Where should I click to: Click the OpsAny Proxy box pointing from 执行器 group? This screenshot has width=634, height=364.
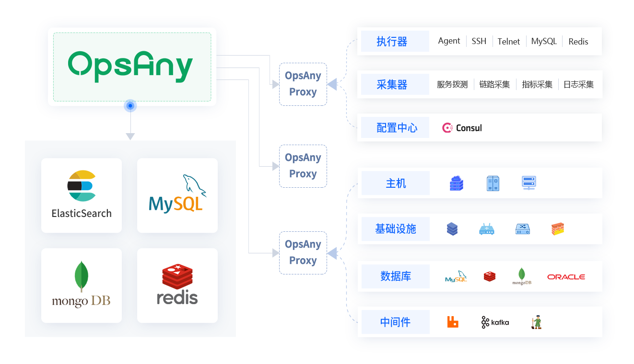click(x=303, y=84)
